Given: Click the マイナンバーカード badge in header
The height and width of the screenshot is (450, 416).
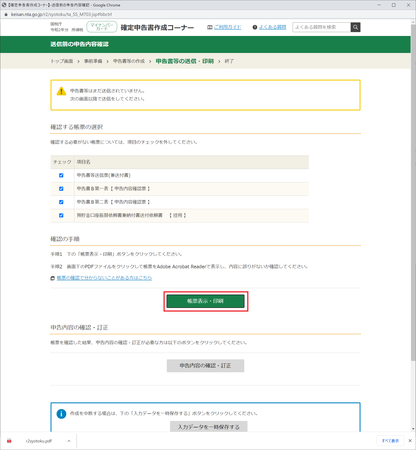Looking at the screenshot, I should pyautogui.click(x=102, y=27).
